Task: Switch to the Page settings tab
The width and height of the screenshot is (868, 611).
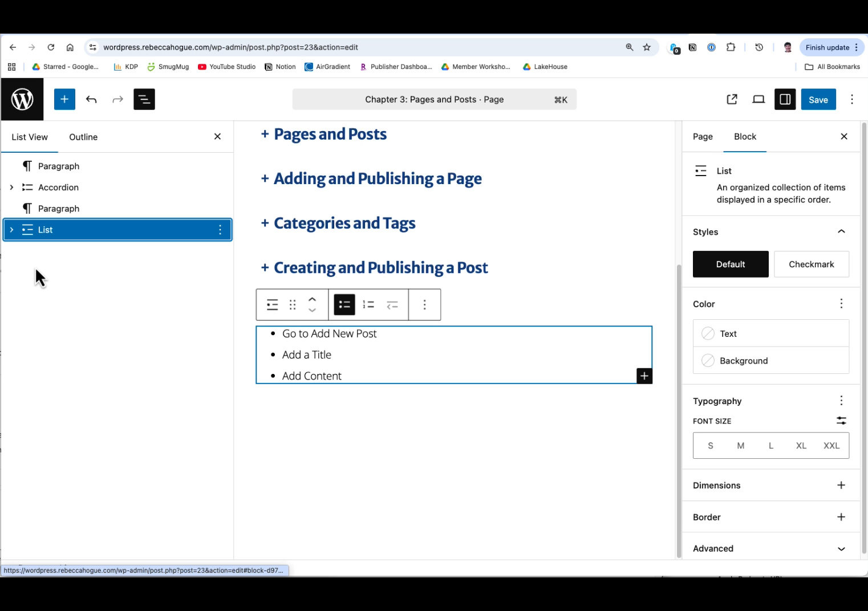Action: tap(703, 137)
